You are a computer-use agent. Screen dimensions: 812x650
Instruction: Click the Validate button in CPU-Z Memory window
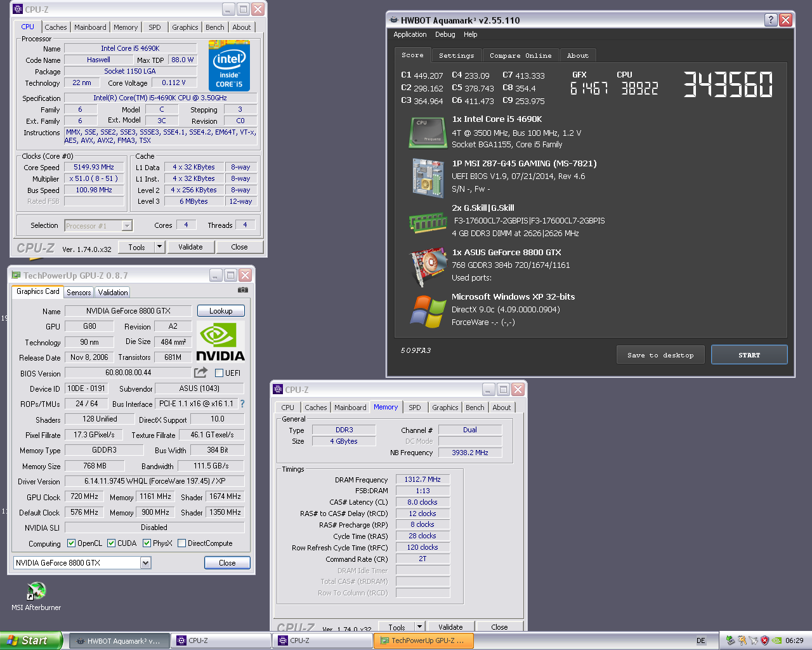[450, 627]
